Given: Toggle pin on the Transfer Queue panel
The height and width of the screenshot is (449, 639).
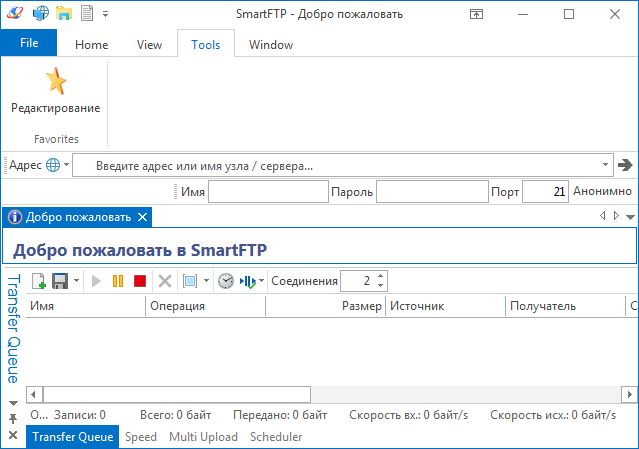Looking at the screenshot, I should pyautogui.click(x=13, y=416).
